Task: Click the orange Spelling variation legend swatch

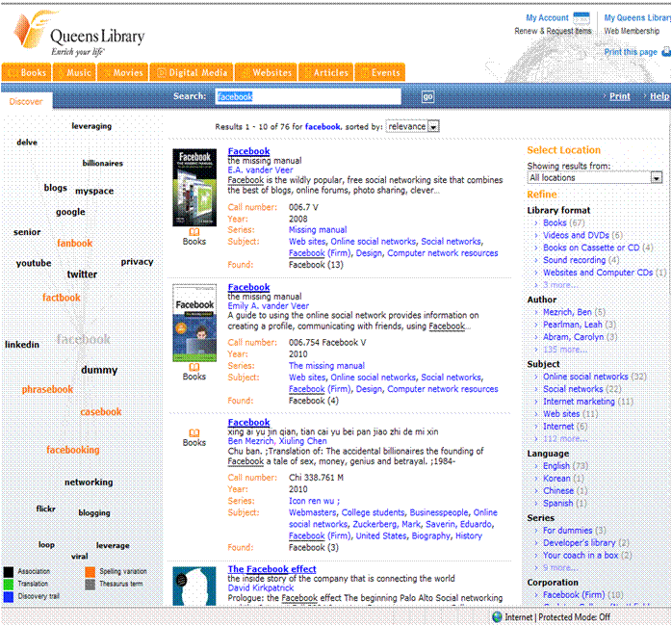Action: [x=90, y=571]
